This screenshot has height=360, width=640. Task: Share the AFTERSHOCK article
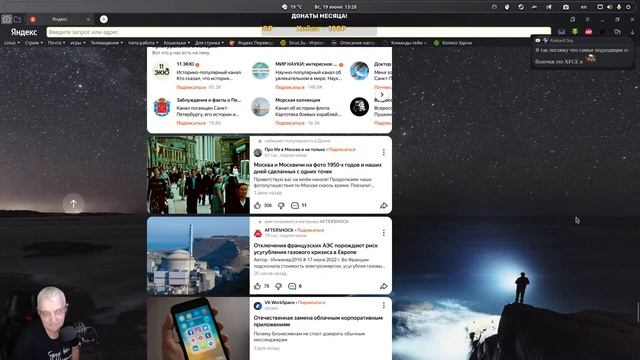tap(384, 286)
